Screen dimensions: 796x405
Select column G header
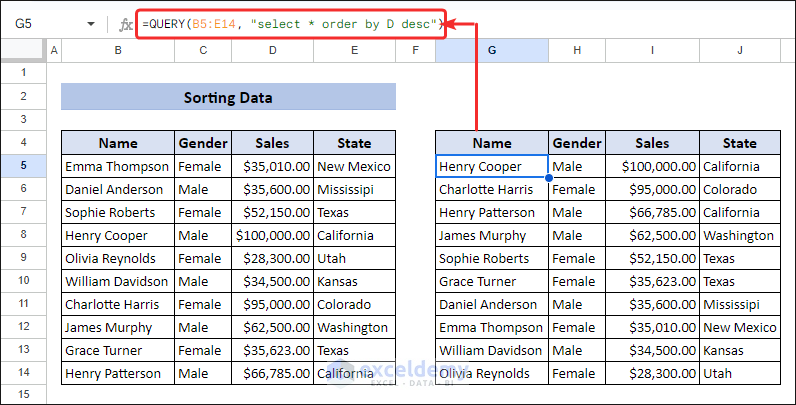tap(492, 50)
